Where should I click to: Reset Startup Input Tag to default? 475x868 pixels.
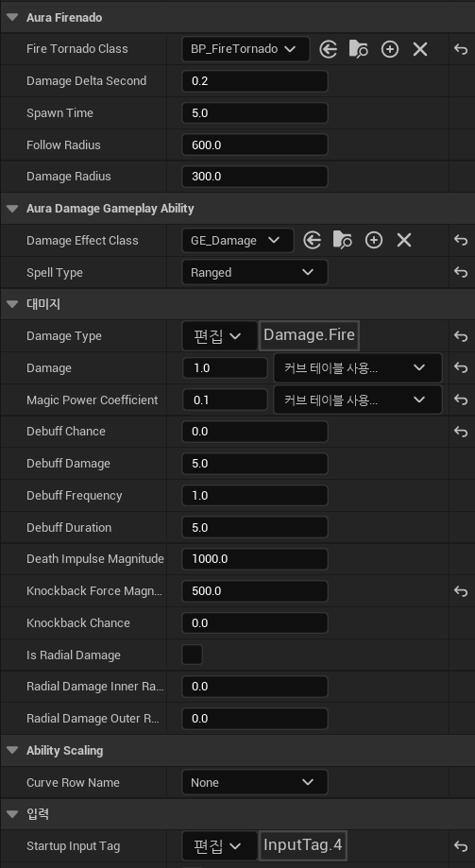pyautogui.click(x=461, y=846)
